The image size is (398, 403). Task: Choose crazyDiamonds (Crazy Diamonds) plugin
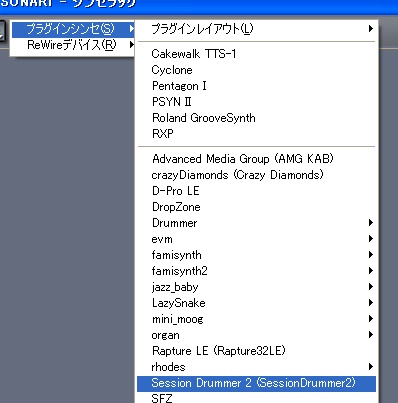pyautogui.click(x=256, y=175)
